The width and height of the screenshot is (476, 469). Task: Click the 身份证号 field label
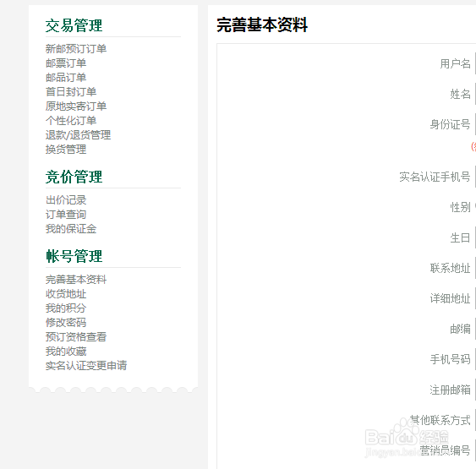click(450, 124)
